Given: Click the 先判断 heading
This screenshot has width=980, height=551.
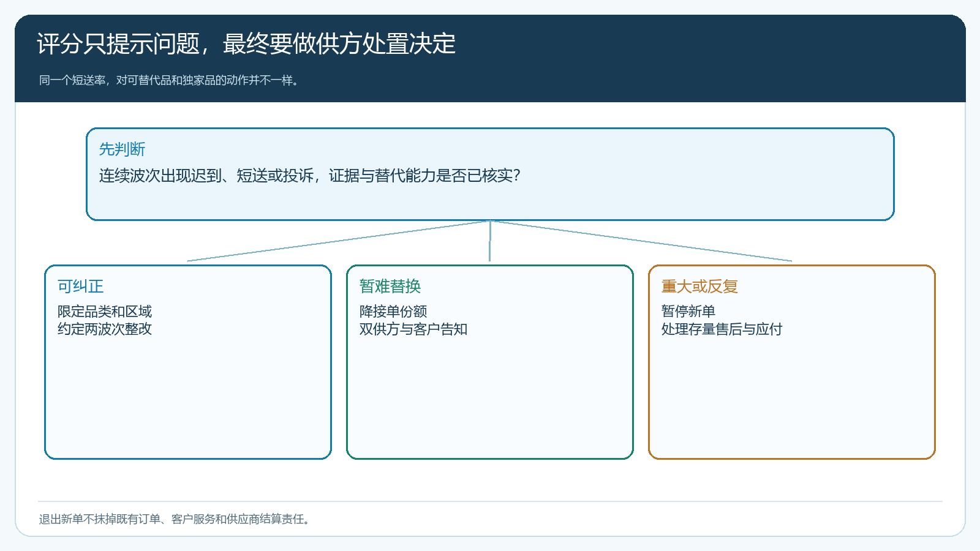Looking at the screenshot, I should pyautogui.click(x=122, y=149).
